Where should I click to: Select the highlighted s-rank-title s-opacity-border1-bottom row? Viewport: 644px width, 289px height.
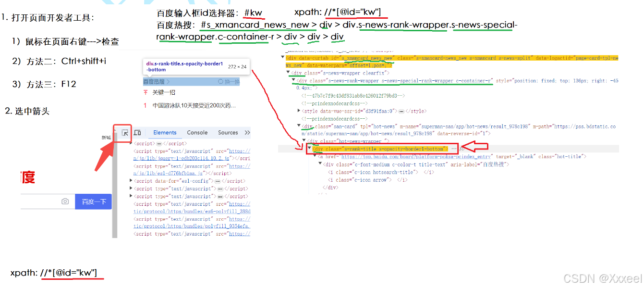[x=379, y=149]
